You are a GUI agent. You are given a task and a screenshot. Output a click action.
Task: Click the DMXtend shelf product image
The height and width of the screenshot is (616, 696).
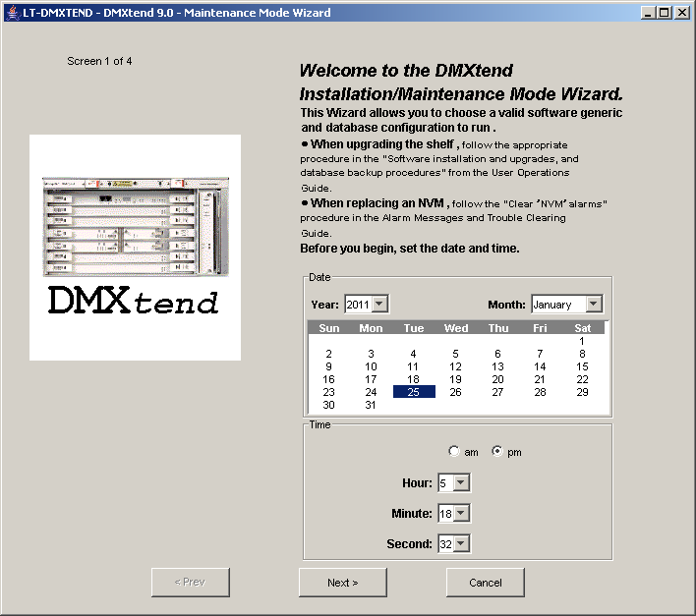click(136, 248)
